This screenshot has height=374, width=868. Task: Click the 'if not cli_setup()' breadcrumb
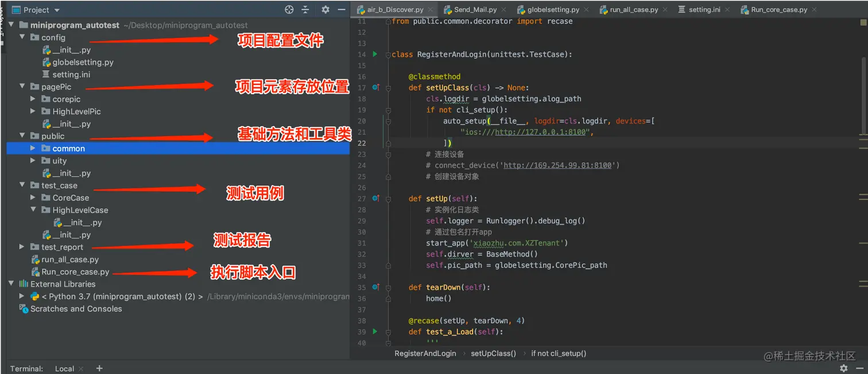tap(559, 353)
